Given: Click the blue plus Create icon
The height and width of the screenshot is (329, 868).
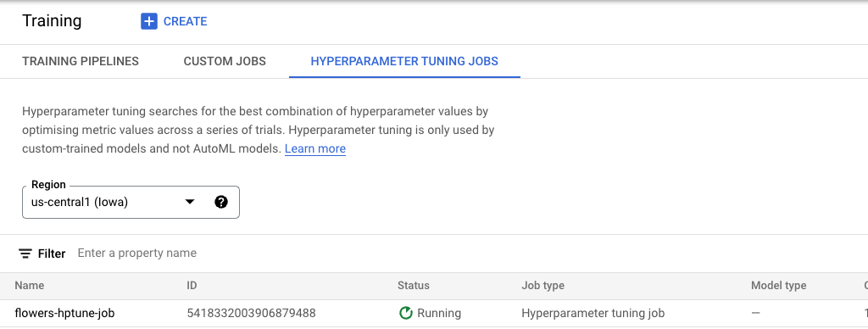Looking at the screenshot, I should click(149, 21).
